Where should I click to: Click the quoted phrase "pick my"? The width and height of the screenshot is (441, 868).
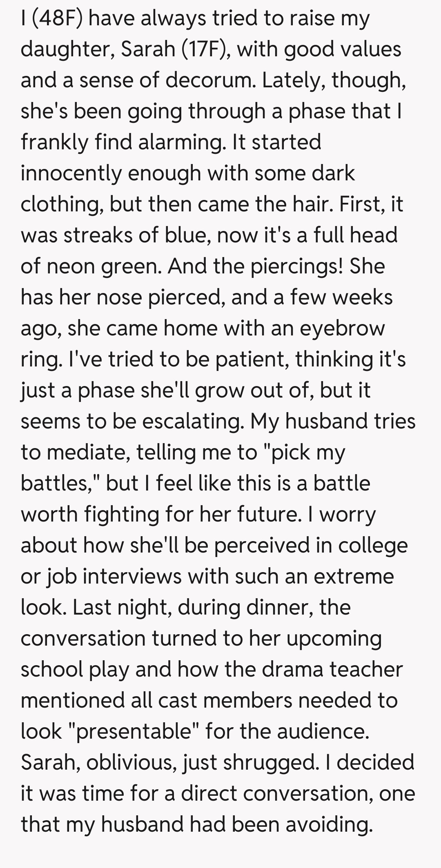307,453
